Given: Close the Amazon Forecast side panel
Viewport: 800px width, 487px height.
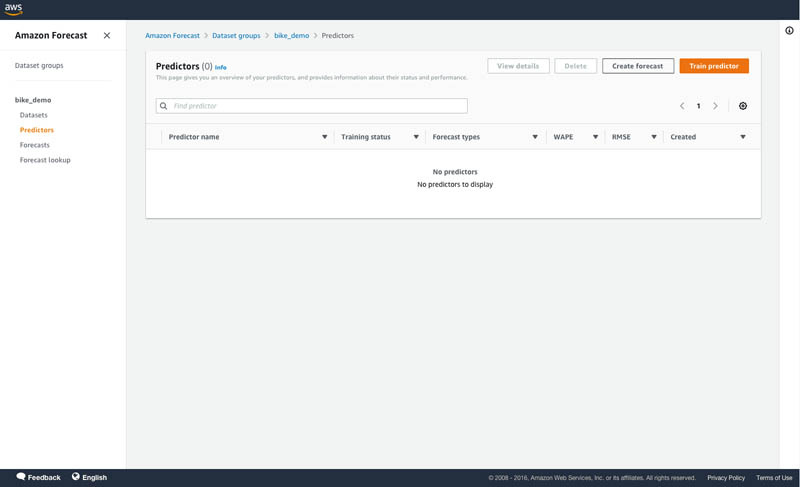Looking at the screenshot, I should coord(107,35).
